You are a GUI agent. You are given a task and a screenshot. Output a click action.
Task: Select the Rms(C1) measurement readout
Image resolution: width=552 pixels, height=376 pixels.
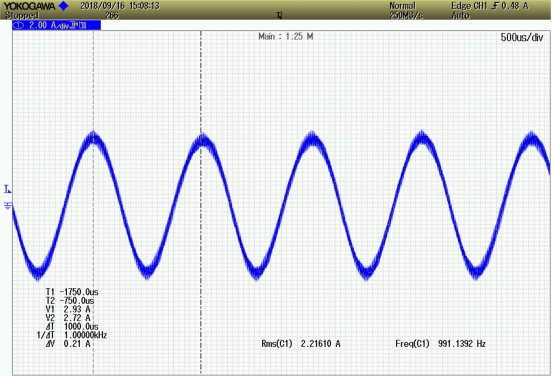[301, 344]
